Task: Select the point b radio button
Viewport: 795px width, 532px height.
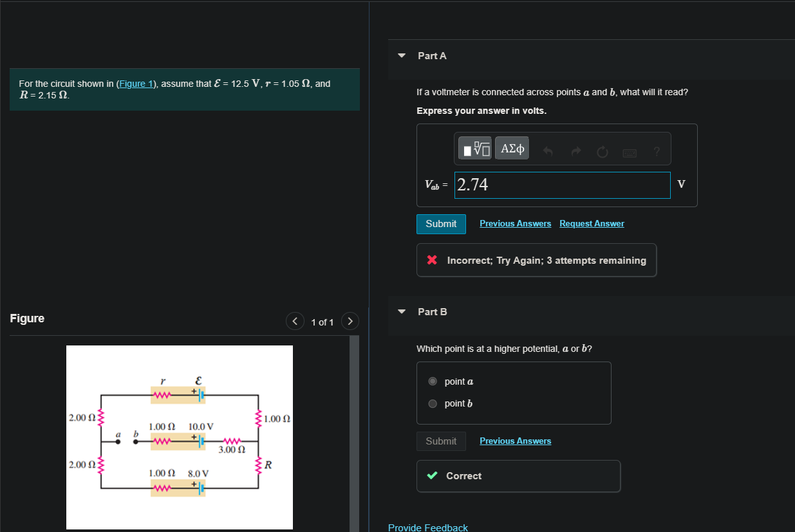Action: tap(433, 403)
